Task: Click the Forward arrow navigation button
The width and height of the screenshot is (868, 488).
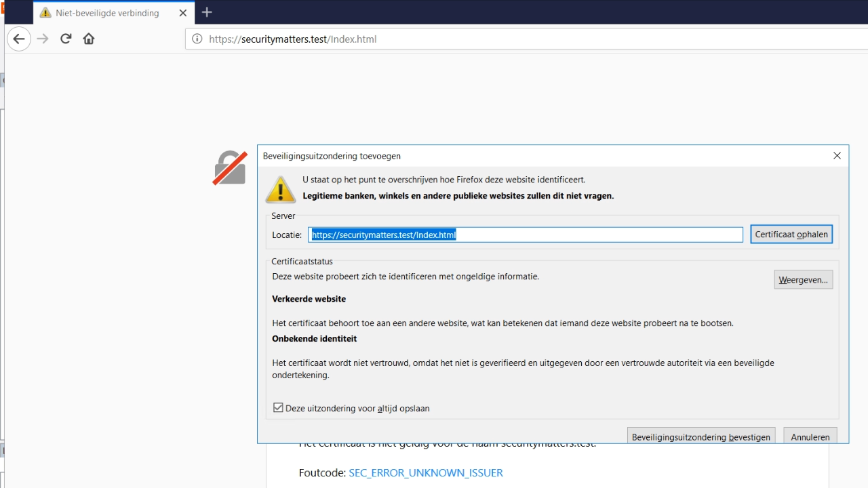Action: [x=43, y=39]
